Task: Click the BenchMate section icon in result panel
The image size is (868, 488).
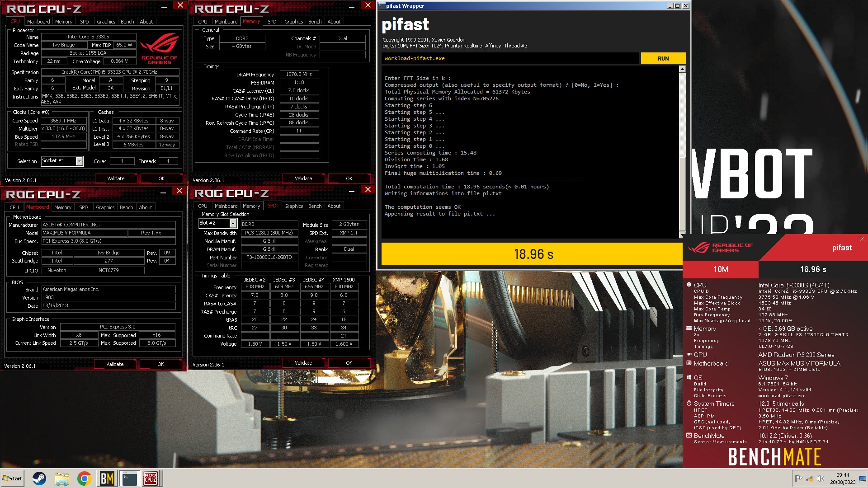Action: [689, 436]
